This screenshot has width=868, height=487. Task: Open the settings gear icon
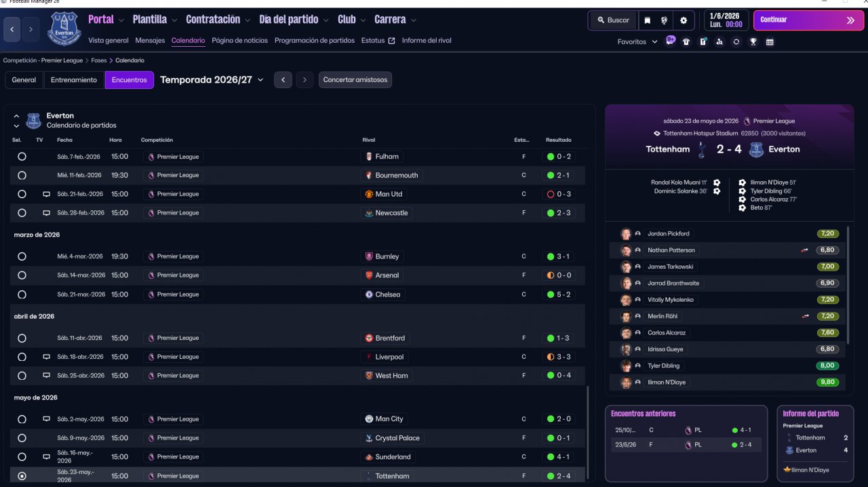tap(684, 20)
